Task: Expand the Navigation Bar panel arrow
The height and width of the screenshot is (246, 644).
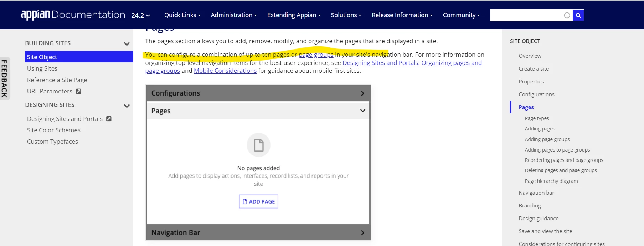Action: (x=362, y=233)
